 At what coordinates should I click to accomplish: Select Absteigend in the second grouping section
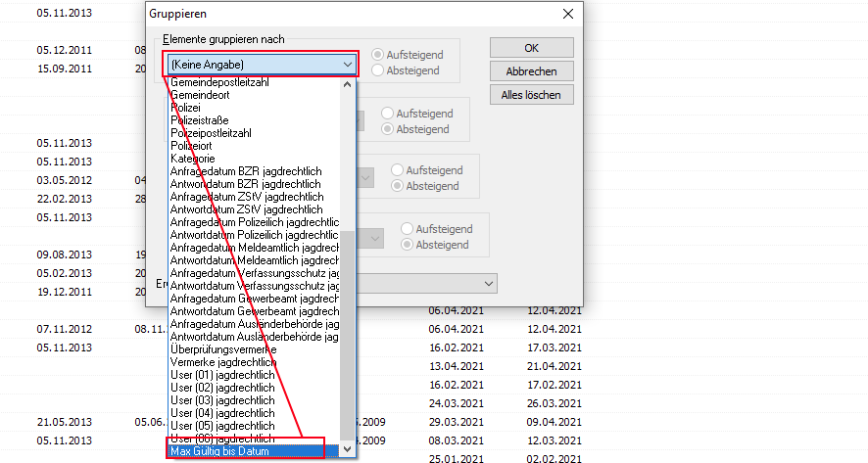tap(389, 129)
